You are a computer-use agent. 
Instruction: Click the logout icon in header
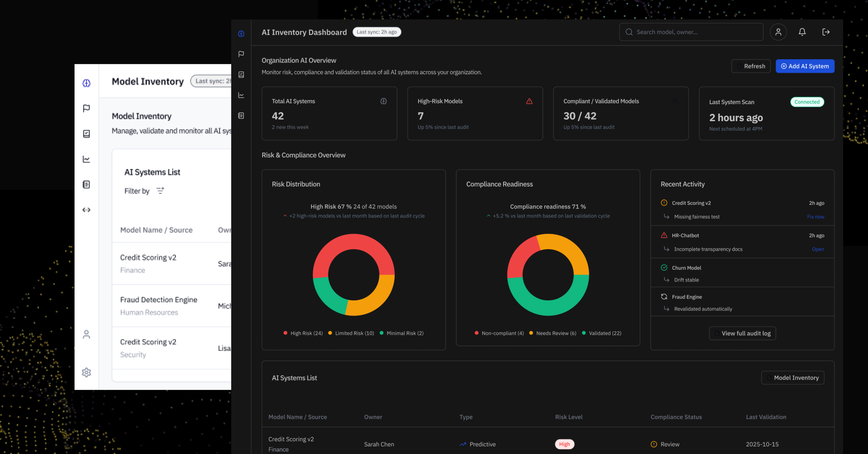pos(826,32)
